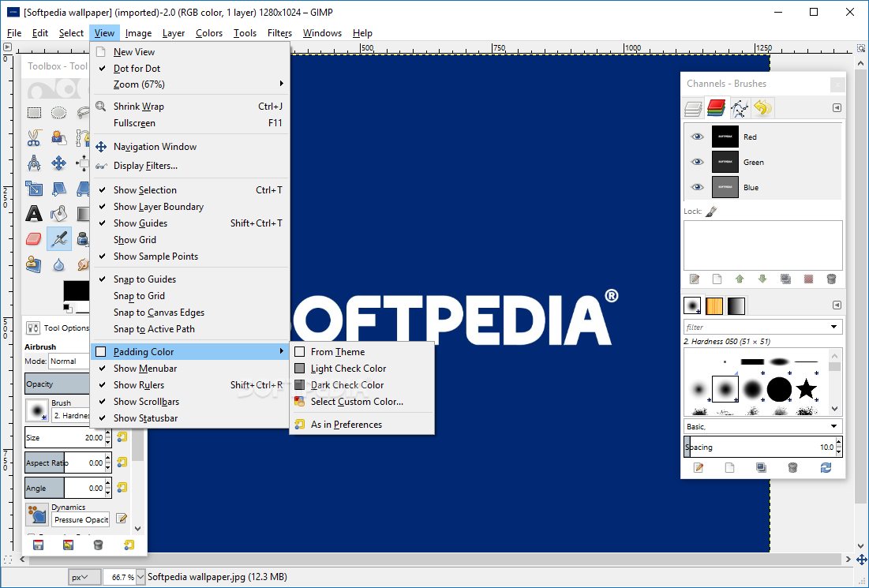The height and width of the screenshot is (588, 869).
Task: Toggle Snap to Guides
Action: coord(190,279)
